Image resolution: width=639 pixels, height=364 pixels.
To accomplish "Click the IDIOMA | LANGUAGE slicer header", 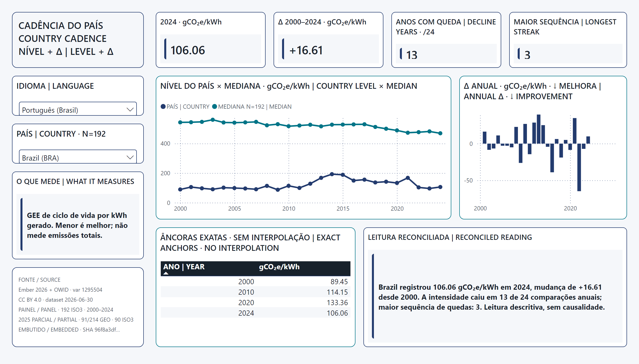I will pyautogui.click(x=55, y=86).
